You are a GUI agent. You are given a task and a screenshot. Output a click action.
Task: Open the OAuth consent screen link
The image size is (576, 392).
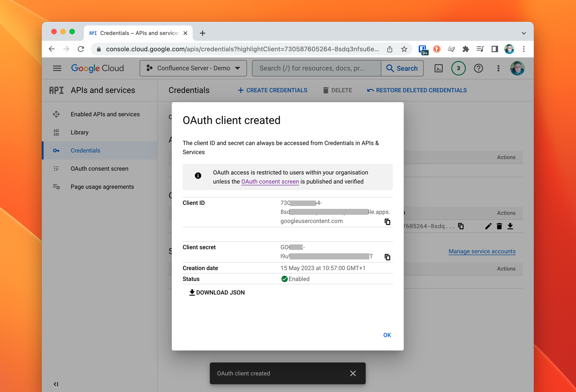pyautogui.click(x=270, y=182)
